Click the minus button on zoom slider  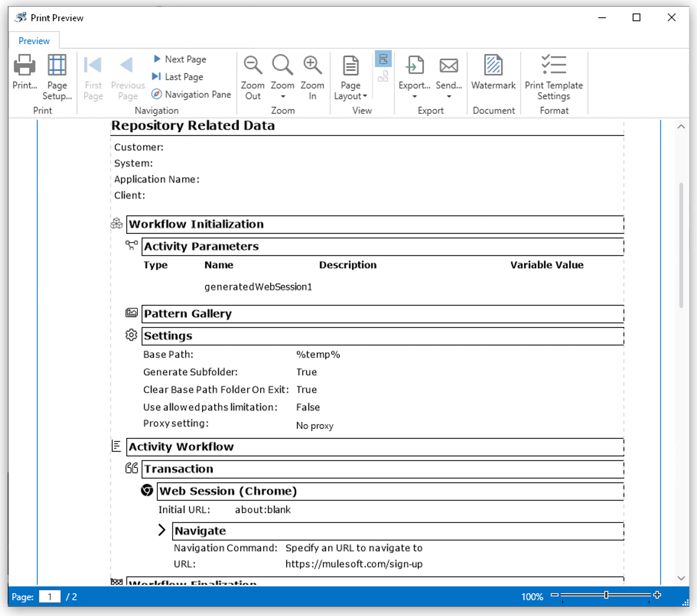click(x=554, y=595)
